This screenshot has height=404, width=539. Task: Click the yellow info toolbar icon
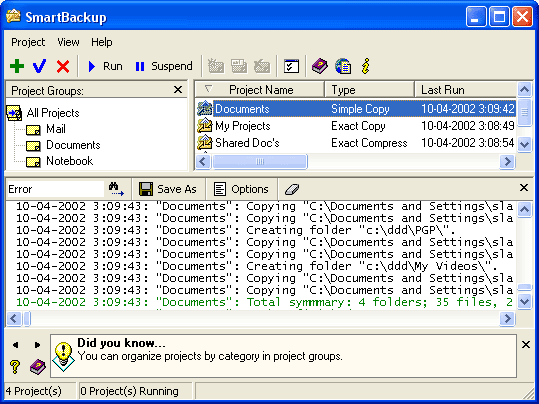[x=366, y=66]
